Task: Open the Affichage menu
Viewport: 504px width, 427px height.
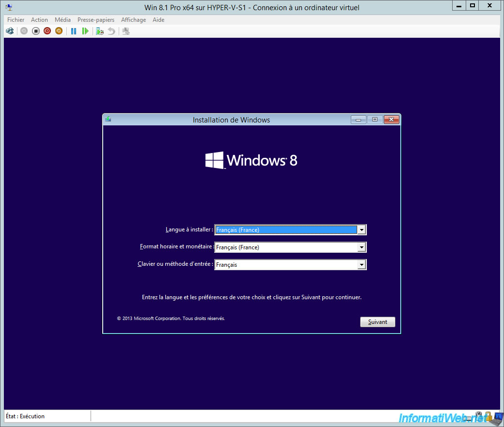Action: pos(133,19)
